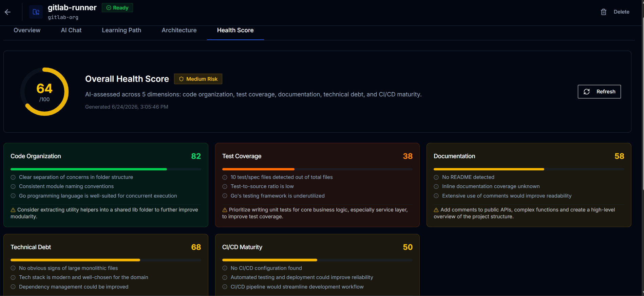
Task: Click the info icon beside "Tech stack is modern"
Action: 13,277
